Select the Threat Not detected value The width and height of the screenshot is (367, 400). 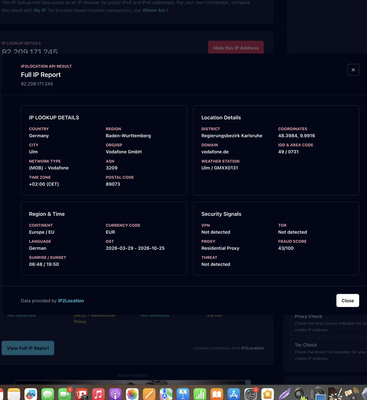(x=216, y=264)
